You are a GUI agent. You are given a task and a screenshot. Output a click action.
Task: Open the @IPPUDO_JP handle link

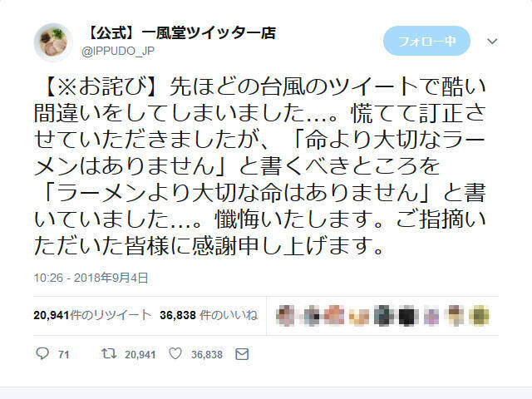(x=118, y=52)
